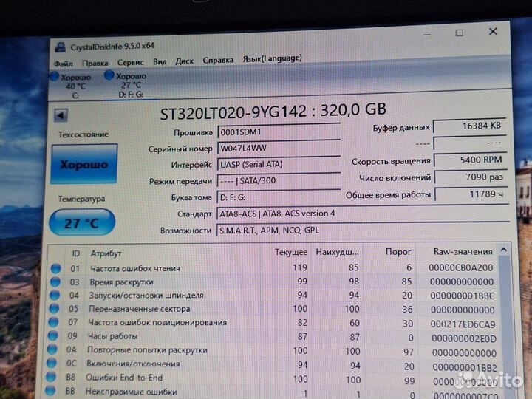Click the Порог column header
The image size is (532, 399).
[x=398, y=252]
